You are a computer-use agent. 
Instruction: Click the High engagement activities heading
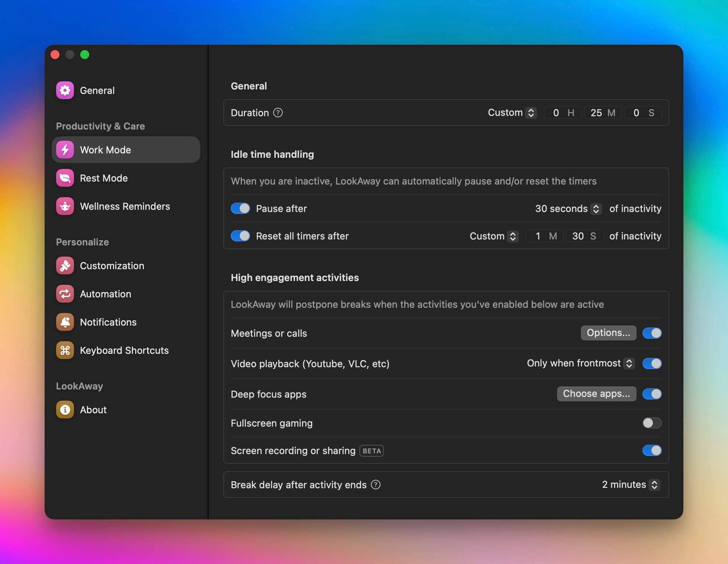point(295,277)
